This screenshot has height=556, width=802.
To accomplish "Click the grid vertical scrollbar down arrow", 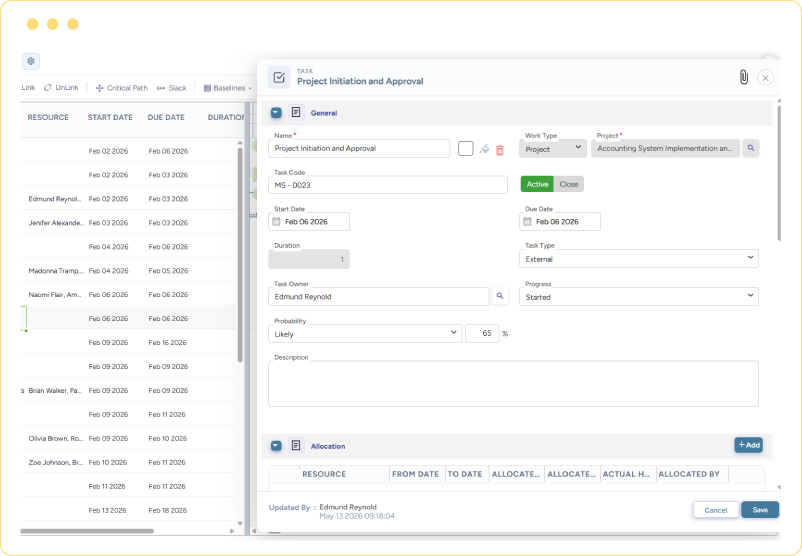I will click(x=240, y=523).
